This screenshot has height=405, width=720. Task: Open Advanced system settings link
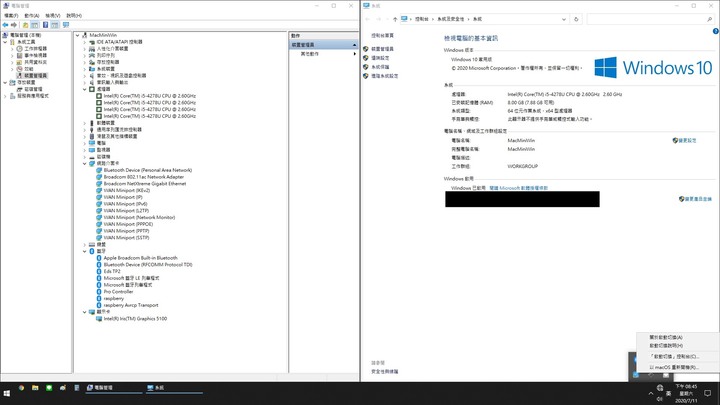[x=384, y=76]
